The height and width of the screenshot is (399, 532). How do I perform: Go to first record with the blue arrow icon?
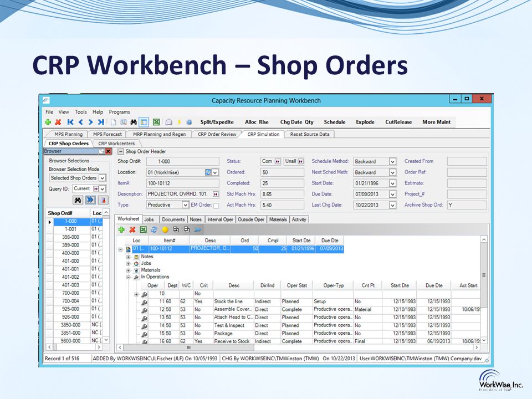(x=70, y=122)
